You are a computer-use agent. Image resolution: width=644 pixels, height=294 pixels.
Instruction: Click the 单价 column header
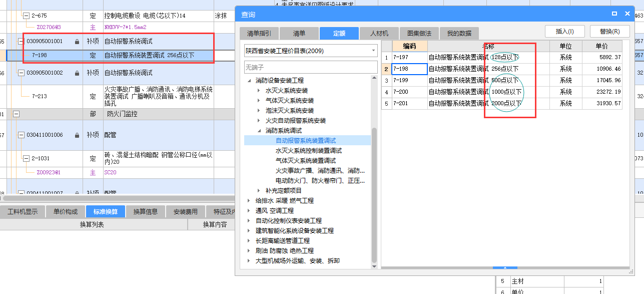[602, 46]
